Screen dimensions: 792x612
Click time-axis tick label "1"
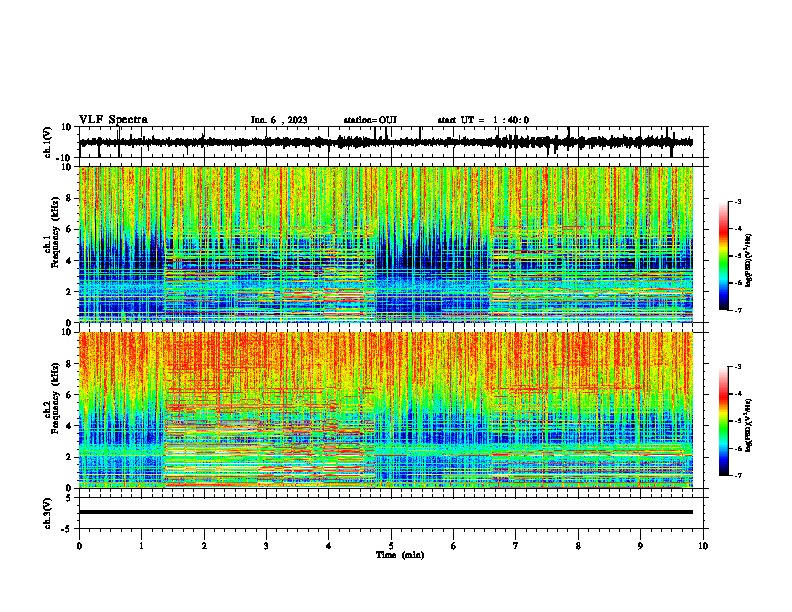[141, 546]
